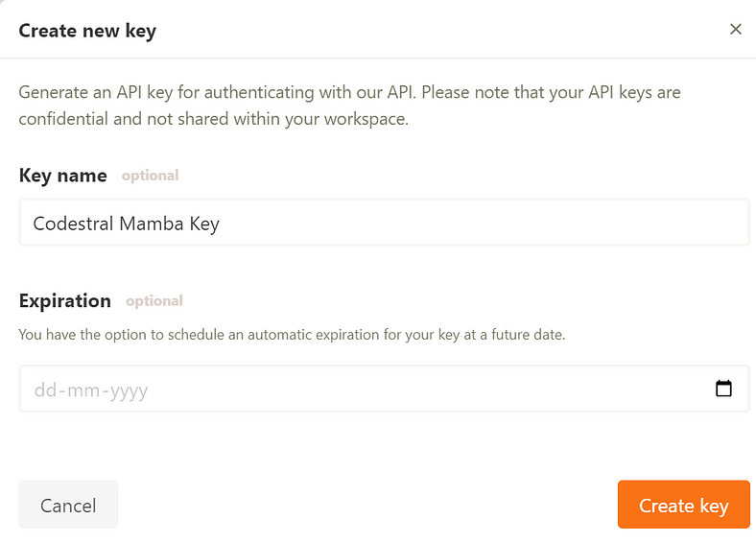Open the calendar date picker icon

point(723,389)
